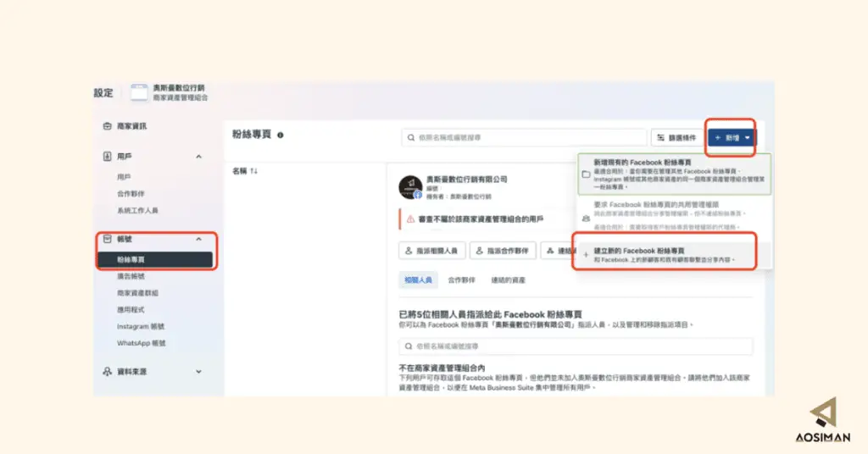Choose 新增現有的 Facebook 粉絲專頁 option
Viewport: 868px width, 454px height.
tap(674, 174)
